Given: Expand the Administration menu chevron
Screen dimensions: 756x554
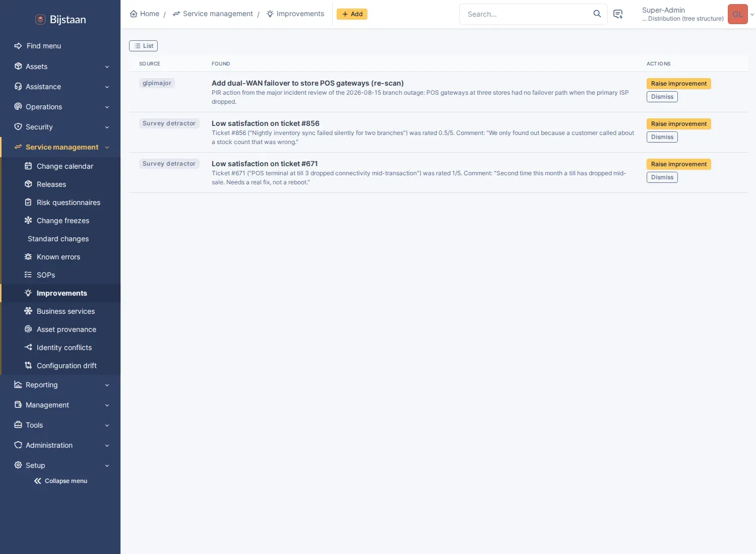Looking at the screenshot, I should (x=107, y=445).
